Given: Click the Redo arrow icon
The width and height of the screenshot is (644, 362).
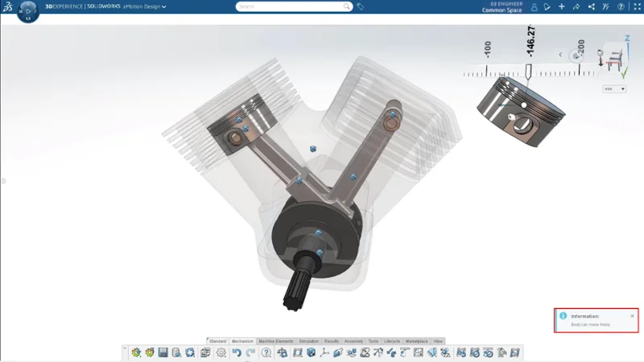Looking at the screenshot, I should (x=250, y=352).
